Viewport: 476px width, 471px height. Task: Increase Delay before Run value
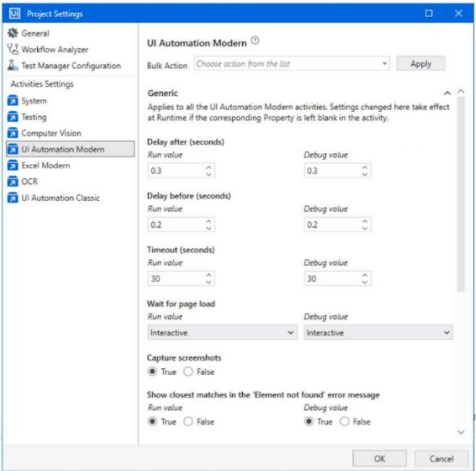coord(209,221)
